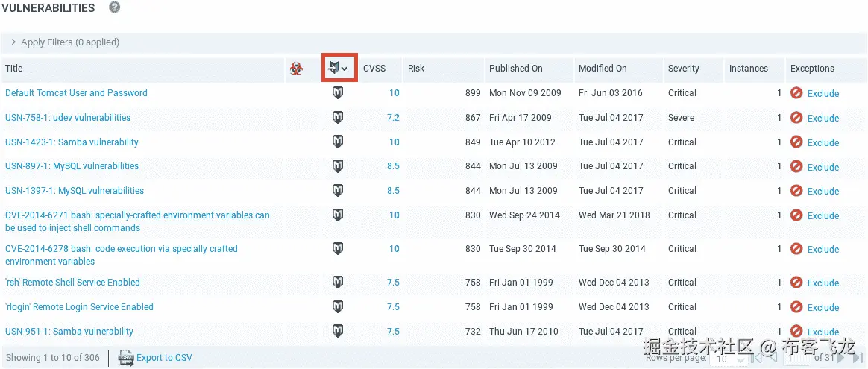Viewport: 868px width, 369px height.
Task: Click red exclude icon for Default Tomcat row
Action: 796,93
